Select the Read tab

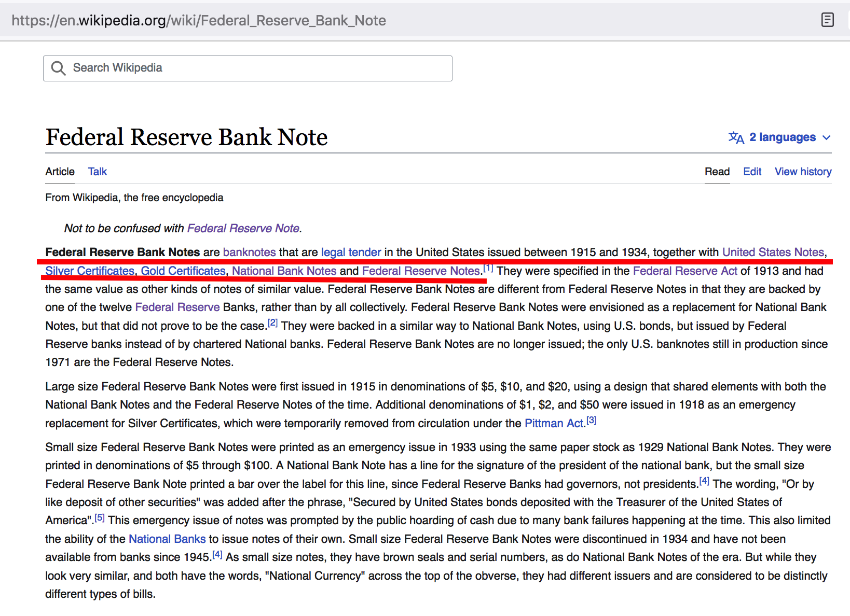click(x=717, y=172)
